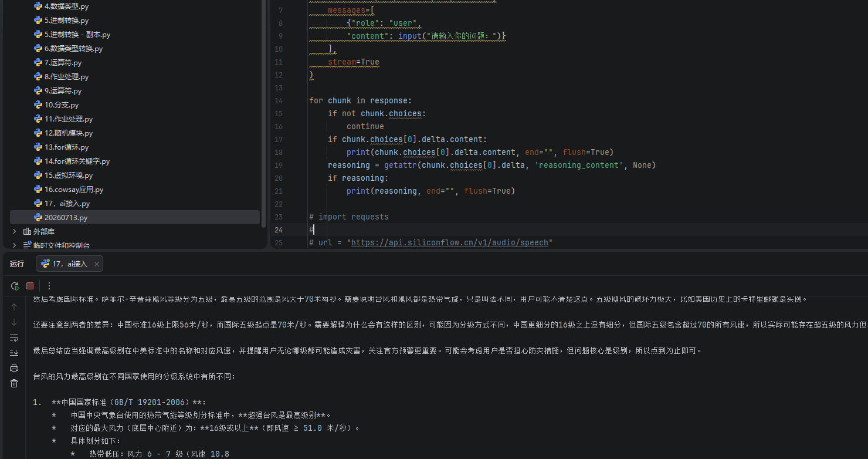Click GB/T 19201-2006 text in console

[x=150, y=402]
